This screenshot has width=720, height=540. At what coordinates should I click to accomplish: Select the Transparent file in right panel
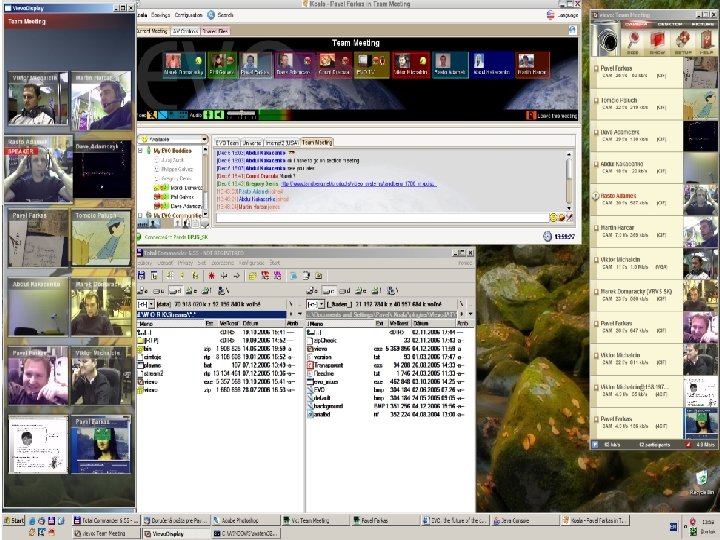click(328, 365)
